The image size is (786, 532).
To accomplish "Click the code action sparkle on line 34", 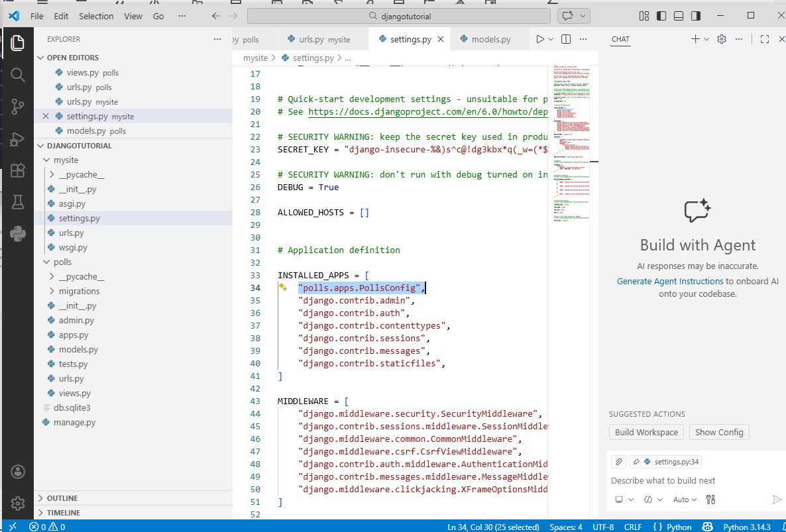I will (283, 287).
